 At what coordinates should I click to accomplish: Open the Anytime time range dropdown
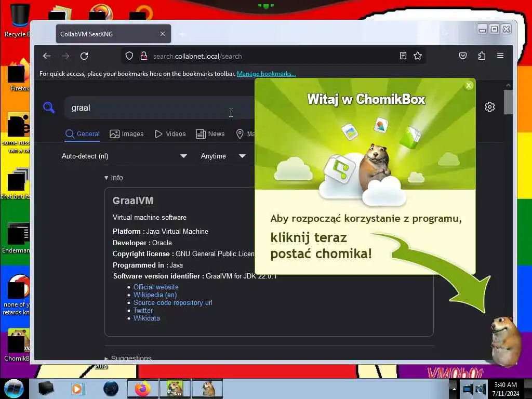pyautogui.click(x=223, y=156)
